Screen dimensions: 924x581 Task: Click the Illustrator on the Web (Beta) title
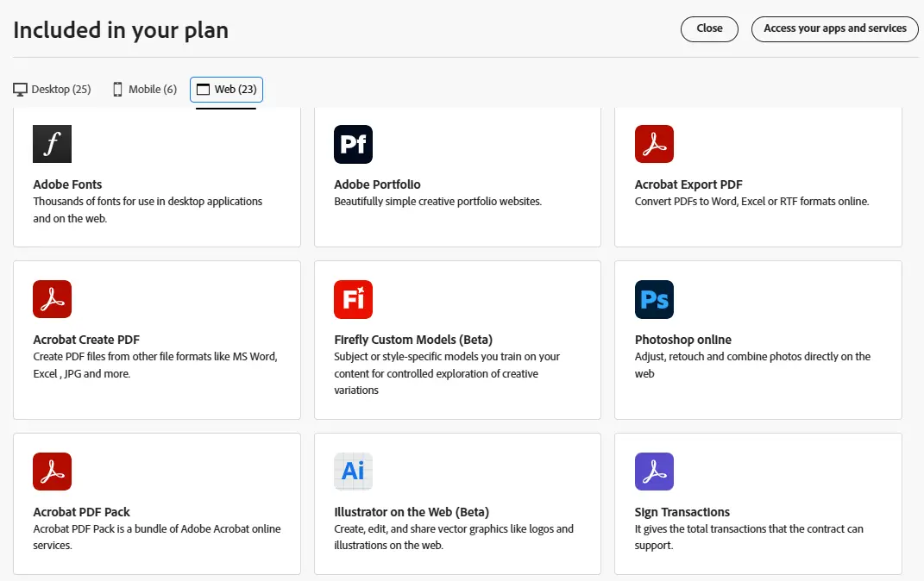(x=412, y=512)
